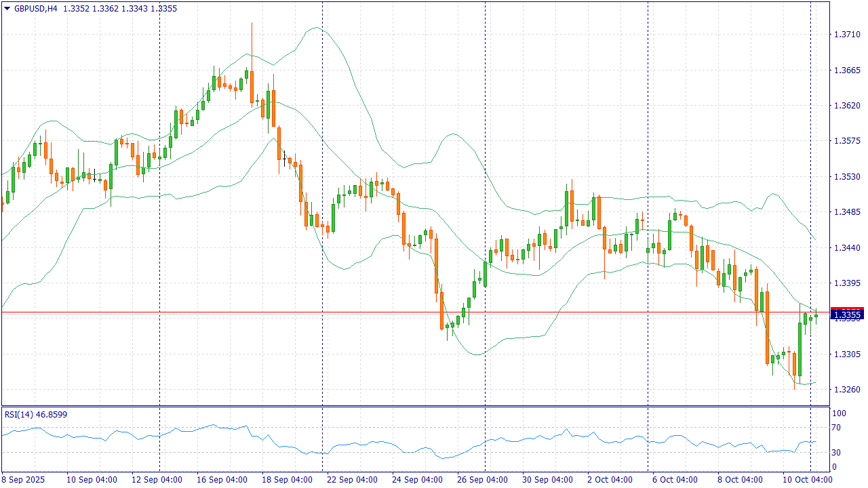Select the 2 Oct 04:00 time label
This screenshot has width=868, height=488.
[x=610, y=480]
